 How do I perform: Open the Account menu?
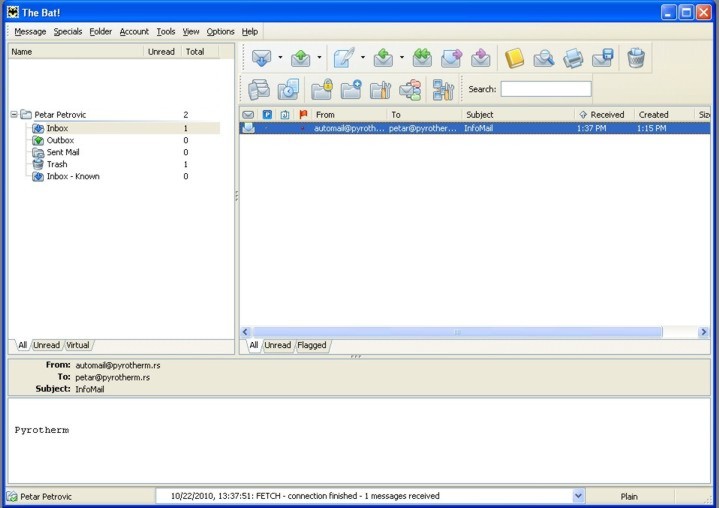134,32
